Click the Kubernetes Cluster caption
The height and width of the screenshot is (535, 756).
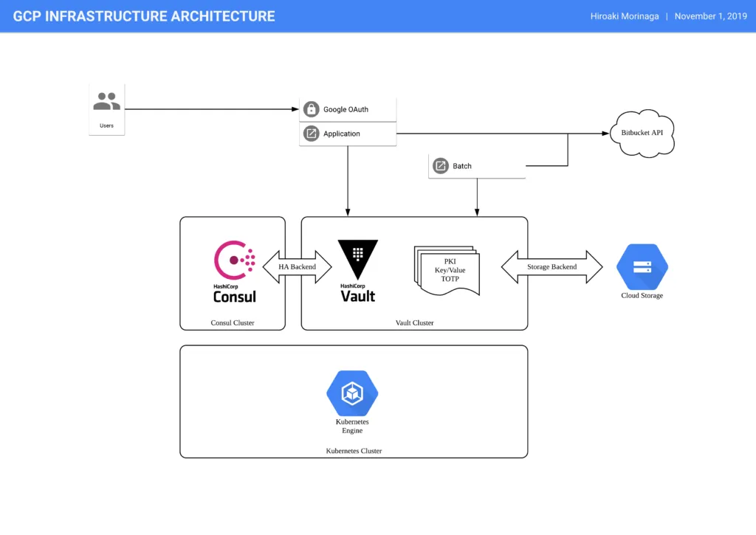(354, 451)
